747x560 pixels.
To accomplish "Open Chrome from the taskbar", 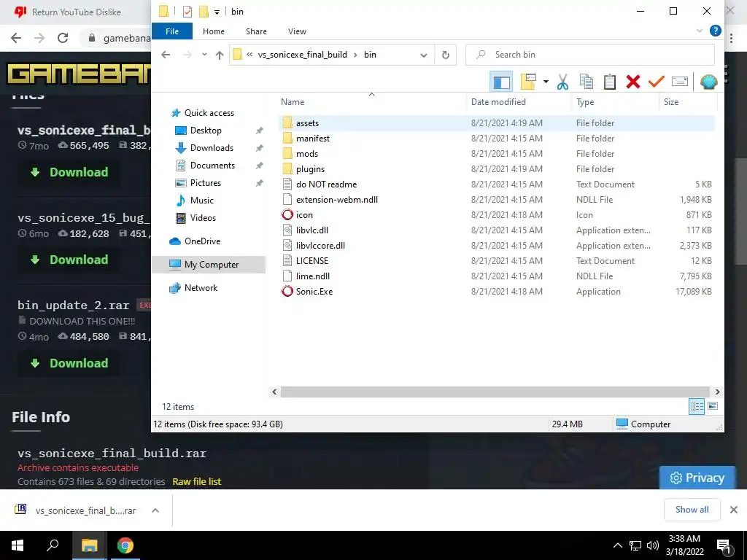I will 125,545.
